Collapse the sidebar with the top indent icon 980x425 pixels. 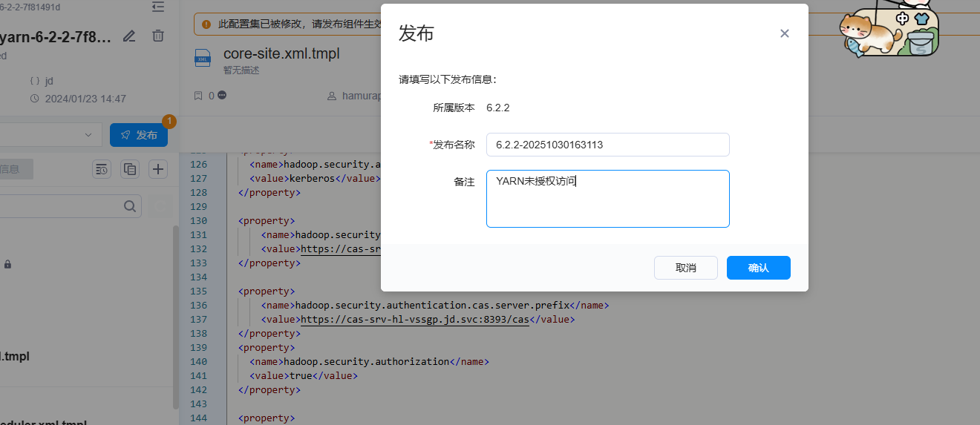(157, 7)
